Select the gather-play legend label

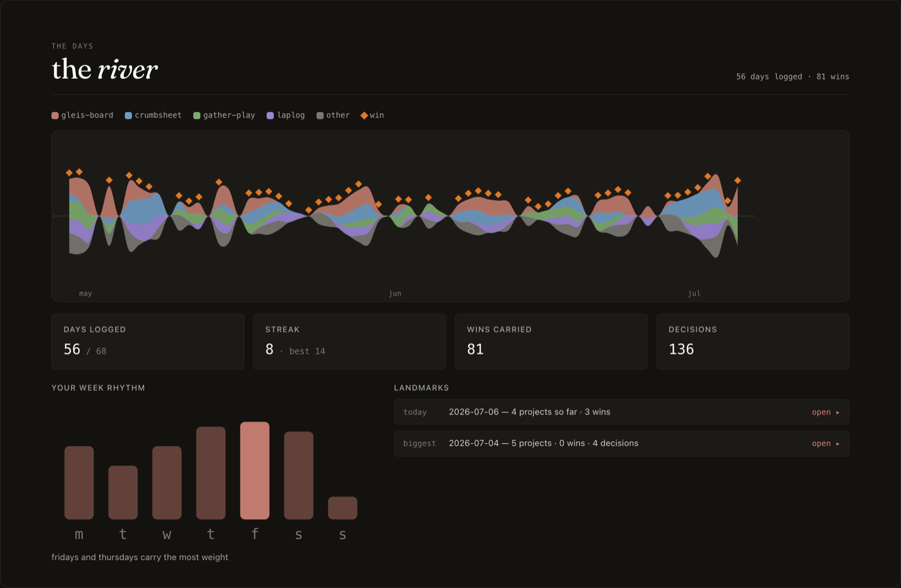(229, 115)
